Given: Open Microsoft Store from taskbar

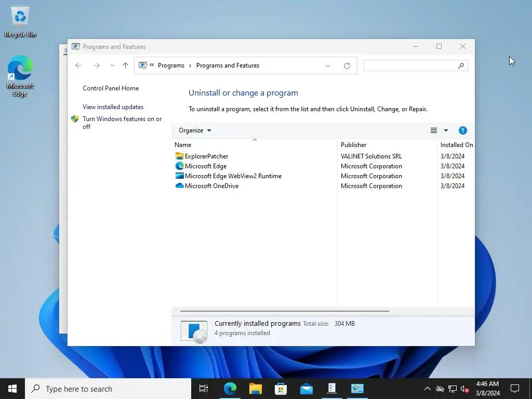Looking at the screenshot, I should [281, 389].
